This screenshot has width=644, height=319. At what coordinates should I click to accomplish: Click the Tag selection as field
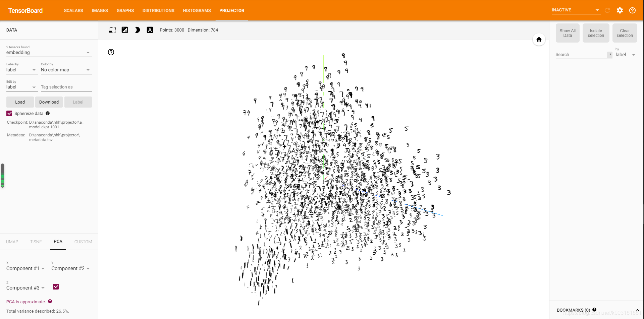click(66, 87)
